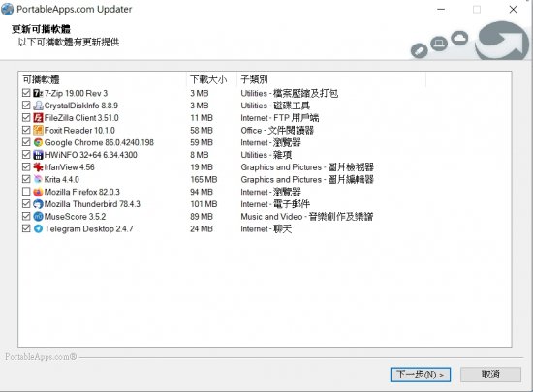533x392 pixels.
Task: Click the Utilities - 磁碟工具 subcategory
Action: tap(275, 106)
